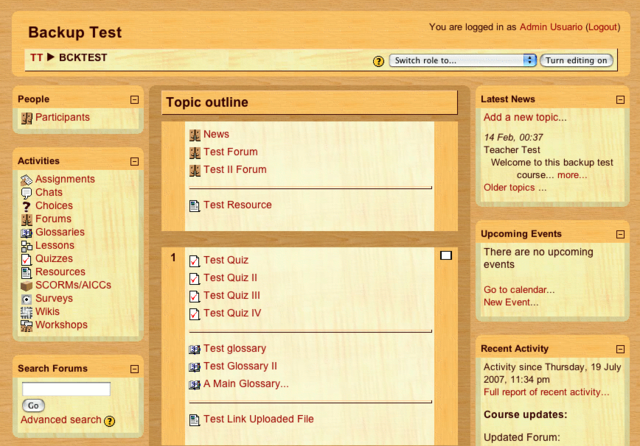The width and height of the screenshot is (640, 446).
Task: Click Add a new topic link
Action: pyautogui.click(x=525, y=118)
